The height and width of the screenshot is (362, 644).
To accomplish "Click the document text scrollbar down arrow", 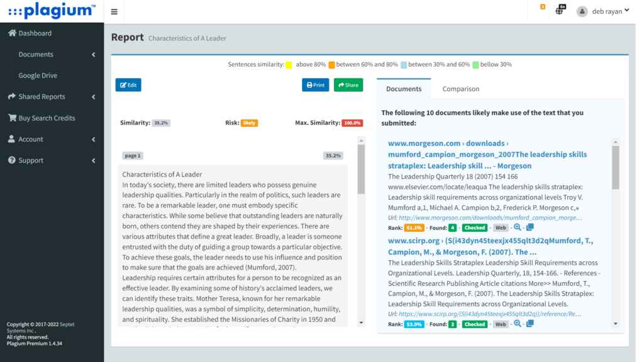I will [x=361, y=322].
